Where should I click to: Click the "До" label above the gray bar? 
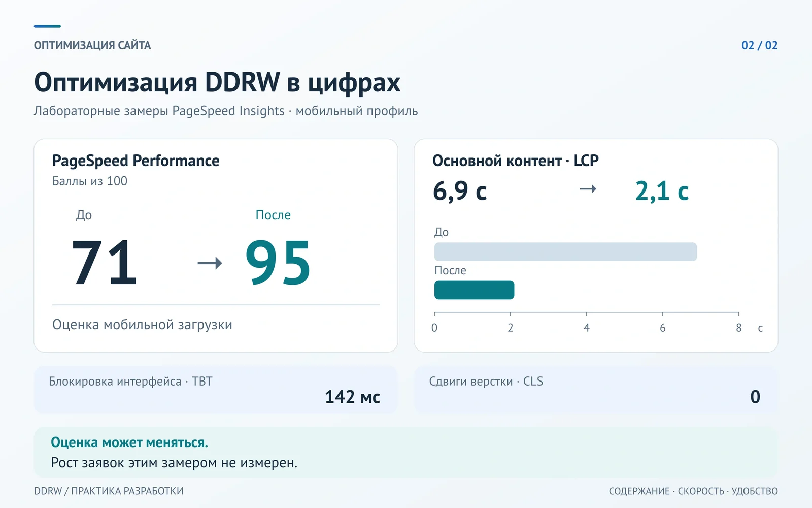pos(442,232)
